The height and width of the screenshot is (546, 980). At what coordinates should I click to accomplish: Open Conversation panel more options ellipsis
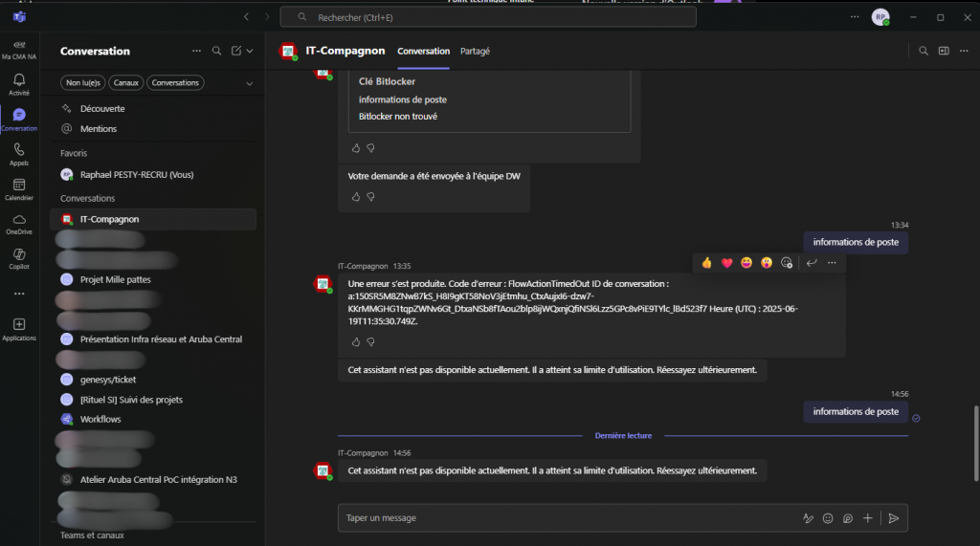tap(196, 51)
